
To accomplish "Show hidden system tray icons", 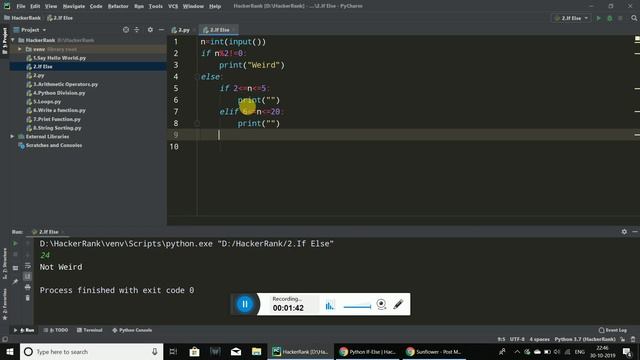I will click(517, 351).
